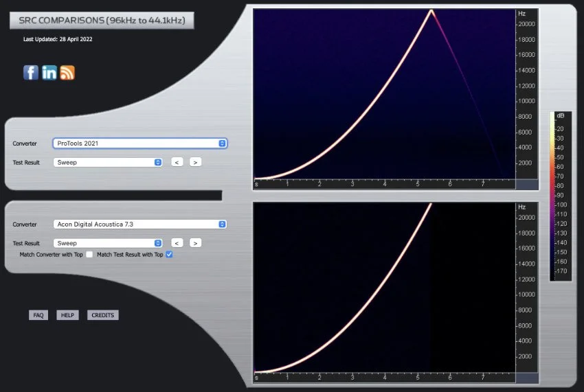Open top Test Result Sweep dropdown
584x392 pixels.
tap(108, 162)
